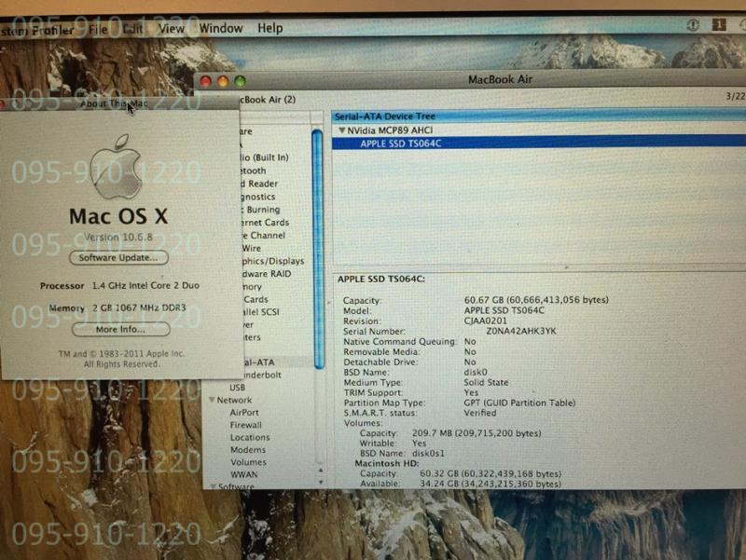The height and width of the screenshot is (560, 746).
Task: Click the Apple logo in About This Mac
Action: (x=117, y=167)
